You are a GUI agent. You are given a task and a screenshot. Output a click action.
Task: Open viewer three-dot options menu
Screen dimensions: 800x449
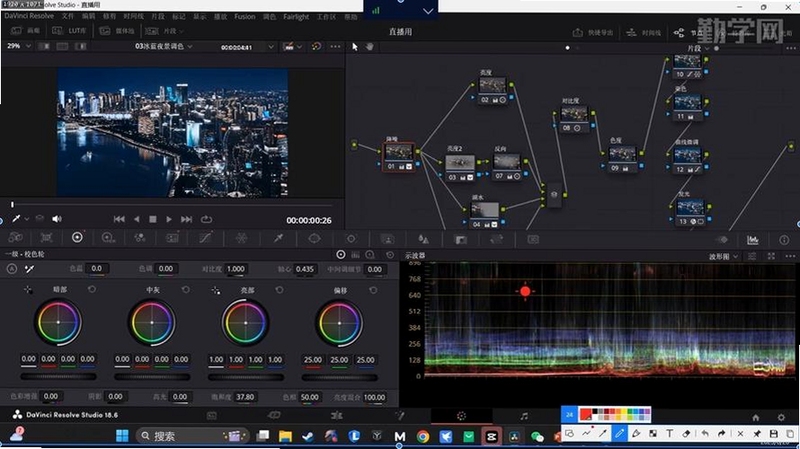coord(335,46)
